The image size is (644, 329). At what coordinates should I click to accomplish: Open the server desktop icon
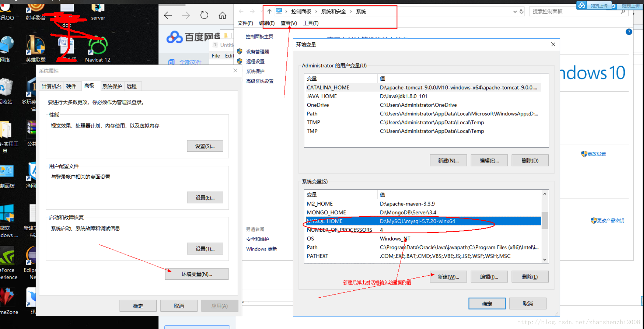click(98, 11)
